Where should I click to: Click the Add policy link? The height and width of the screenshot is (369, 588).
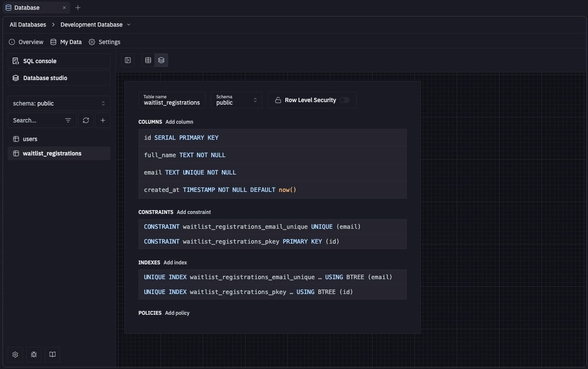click(177, 313)
